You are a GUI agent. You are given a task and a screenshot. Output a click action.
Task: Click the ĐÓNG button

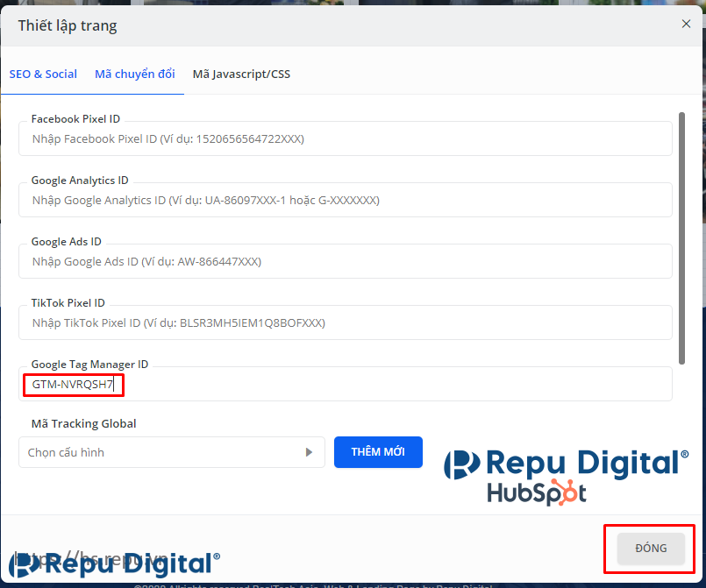point(651,549)
